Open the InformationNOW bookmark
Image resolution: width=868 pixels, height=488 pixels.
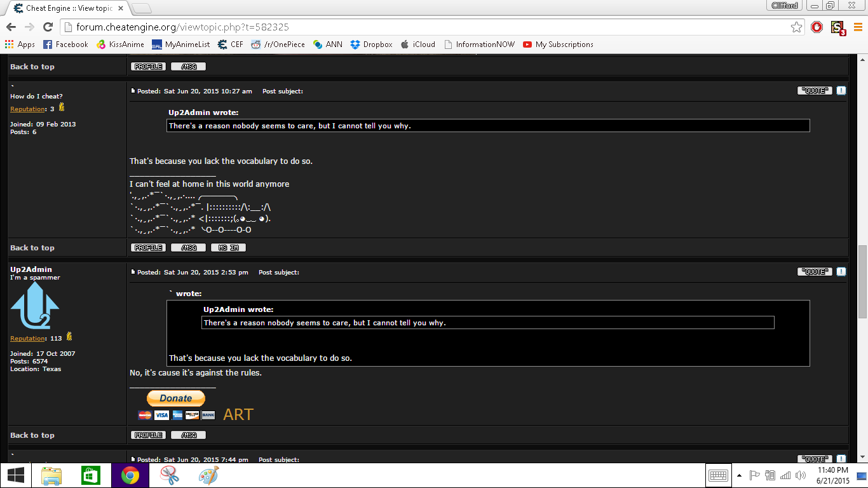[x=479, y=44]
